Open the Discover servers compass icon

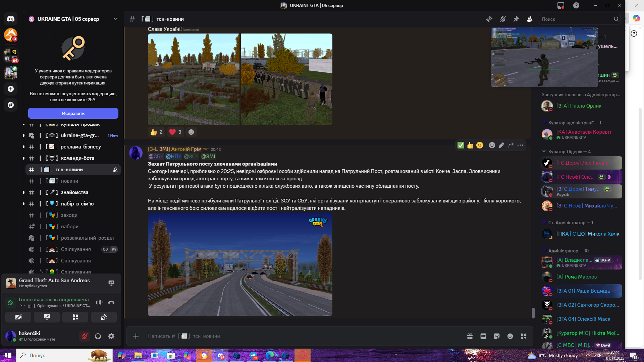click(11, 105)
